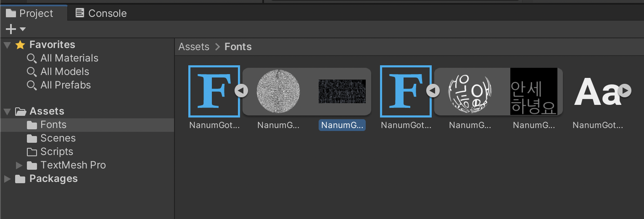Click search icon beside All Materials
Viewport: 644px width, 219px height.
[x=32, y=59]
